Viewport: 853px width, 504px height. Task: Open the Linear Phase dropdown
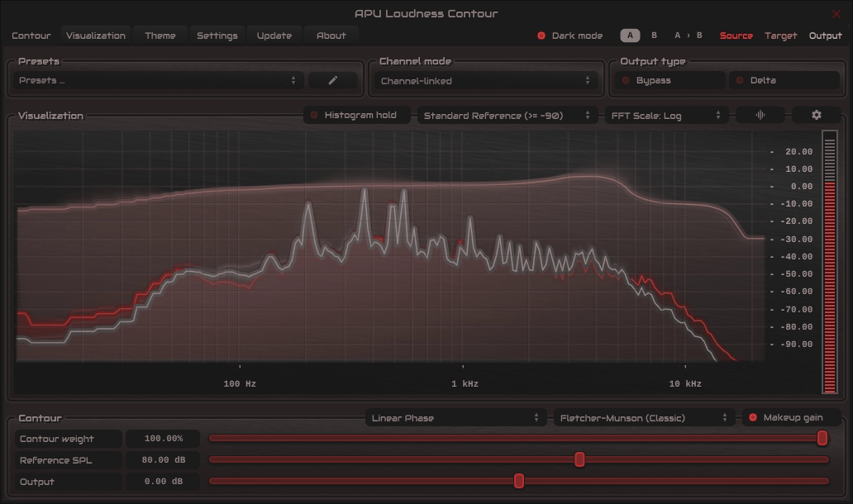(x=456, y=417)
